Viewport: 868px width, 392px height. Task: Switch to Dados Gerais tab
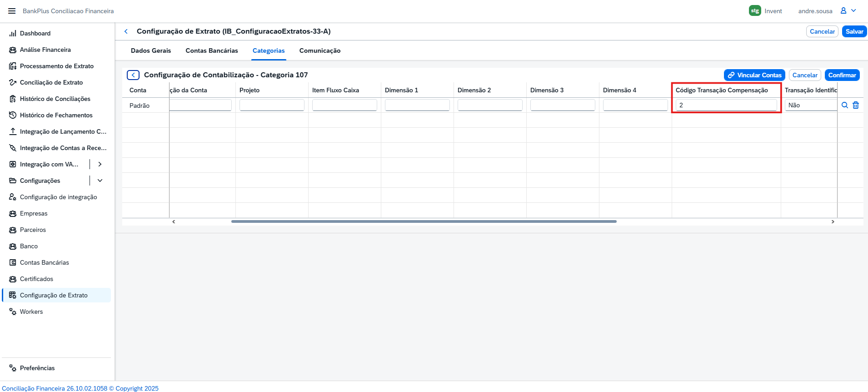coord(151,50)
